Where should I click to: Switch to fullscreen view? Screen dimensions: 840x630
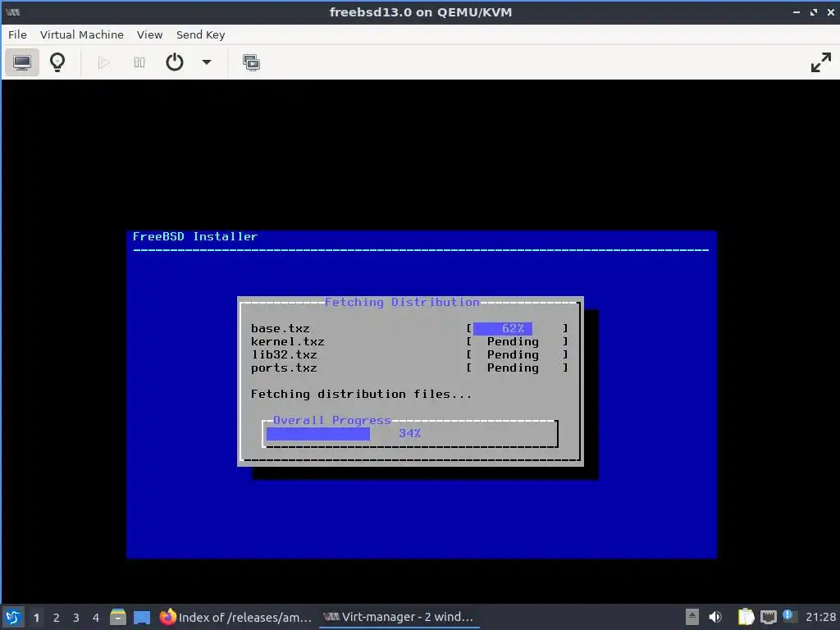point(820,62)
